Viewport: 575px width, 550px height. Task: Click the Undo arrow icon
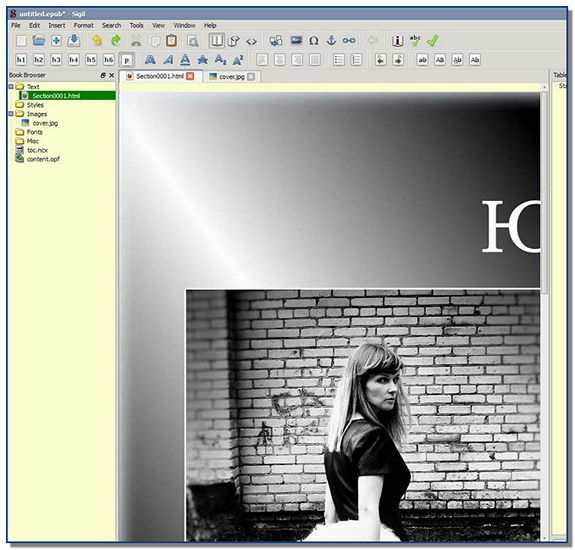[x=97, y=40]
